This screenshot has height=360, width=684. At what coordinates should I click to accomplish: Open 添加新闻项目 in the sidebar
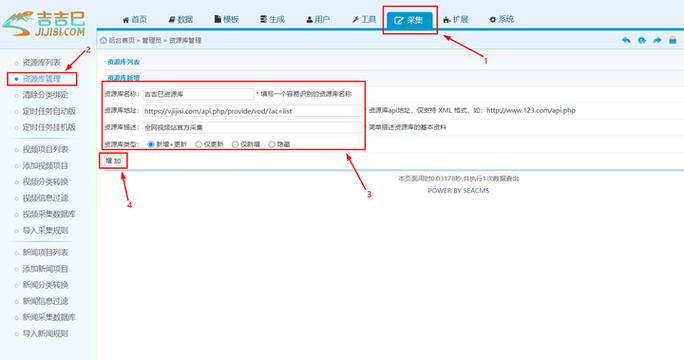coord(45,268)
